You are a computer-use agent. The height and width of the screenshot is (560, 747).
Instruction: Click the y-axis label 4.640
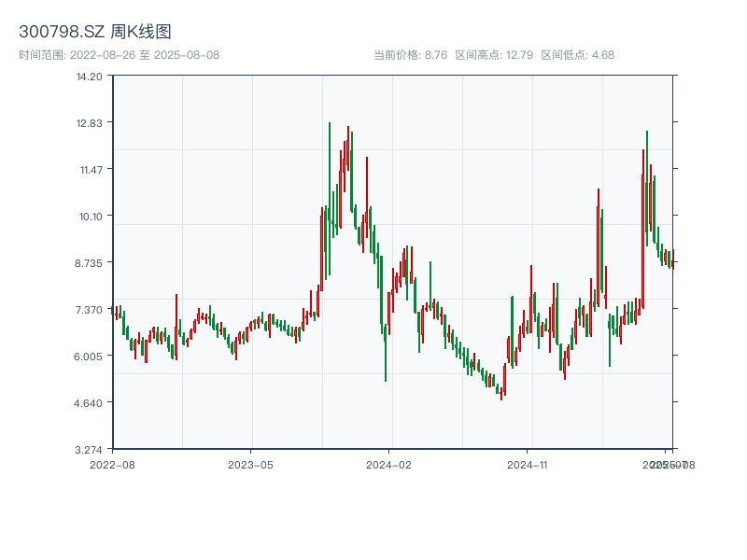pyautogui.click(x=88, y=403)
